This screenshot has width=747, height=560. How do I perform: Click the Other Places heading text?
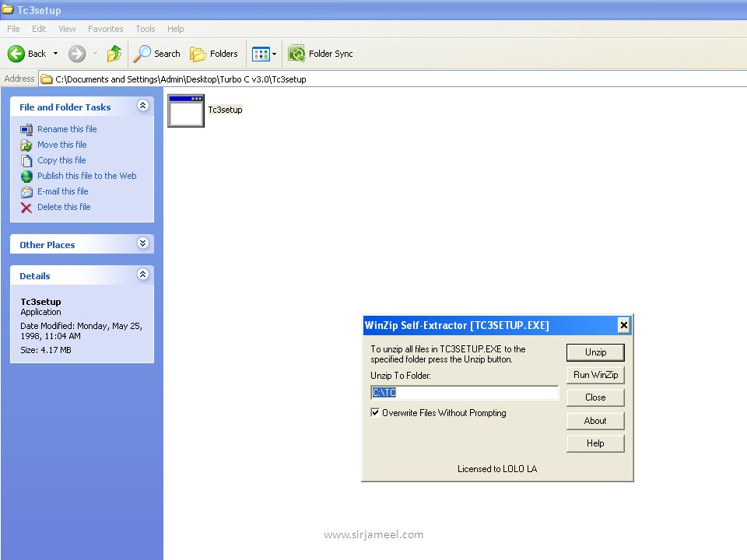(47, 245)
